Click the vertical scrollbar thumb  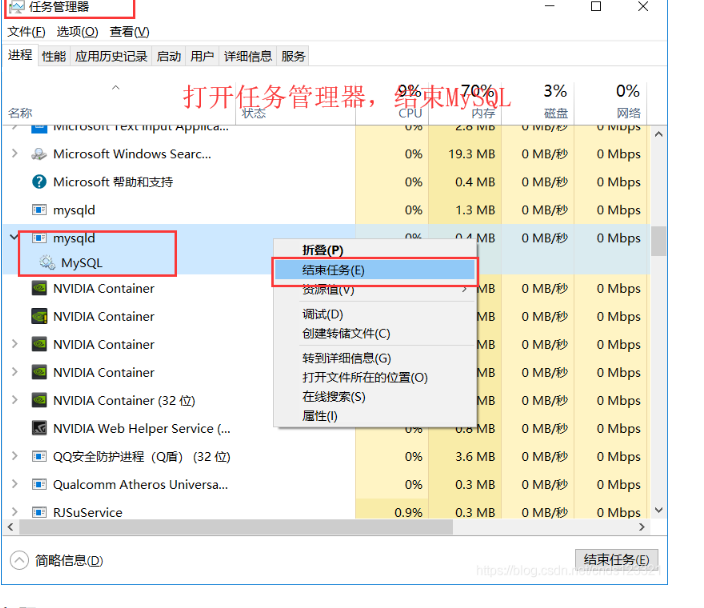pyautogui.click(x=659, y=241)
